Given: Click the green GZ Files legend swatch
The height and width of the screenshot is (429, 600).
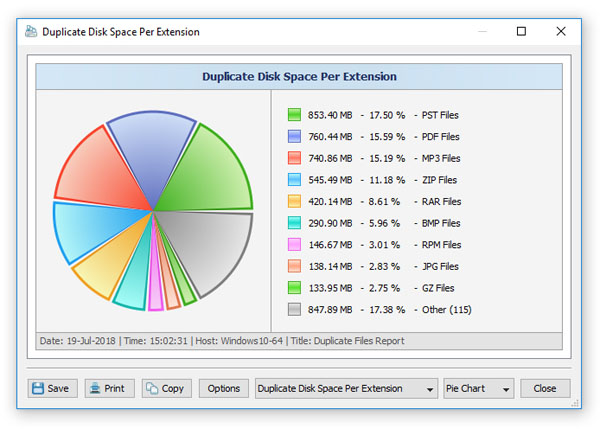Looking at the screenshot, I should [294, 288].
